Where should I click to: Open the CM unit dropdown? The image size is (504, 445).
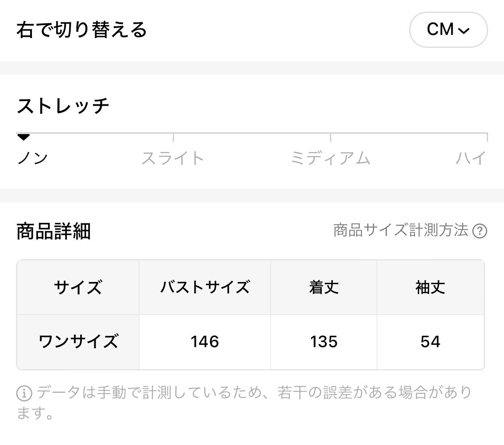point(448,30)
